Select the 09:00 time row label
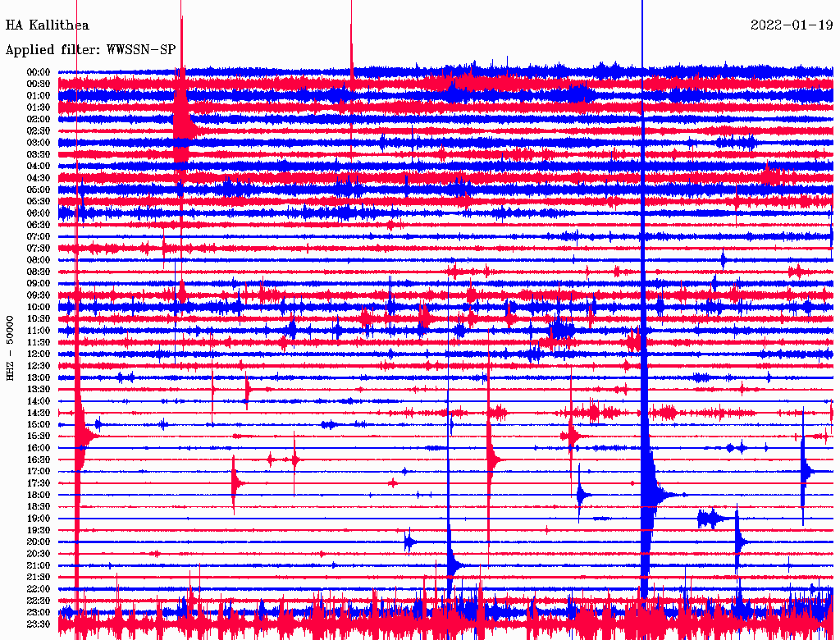Screen dimensions: 840x640 [x=39, y=284]
